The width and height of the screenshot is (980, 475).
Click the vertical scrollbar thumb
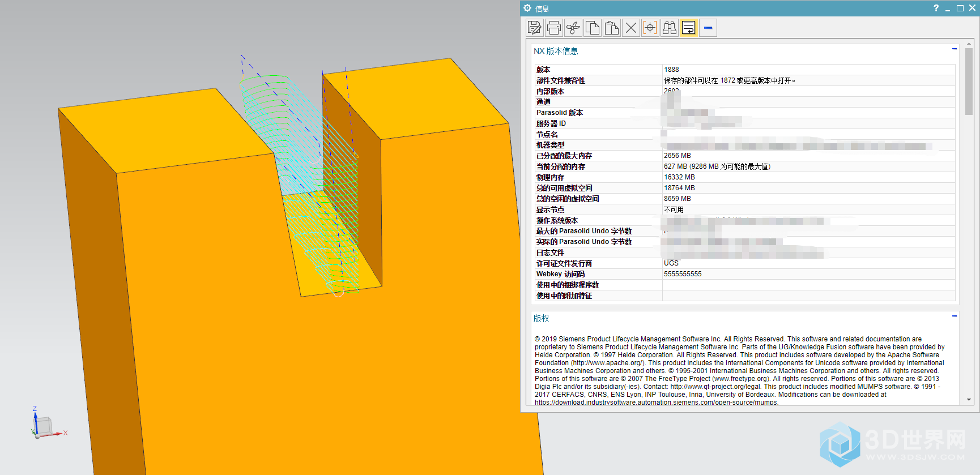click(x=969, y=81)
